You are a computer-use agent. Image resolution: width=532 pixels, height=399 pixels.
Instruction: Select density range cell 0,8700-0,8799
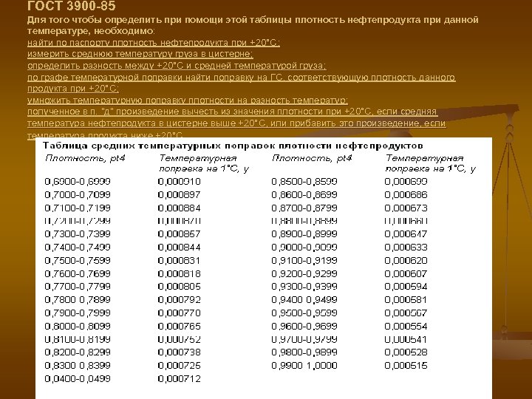(304, 208)
